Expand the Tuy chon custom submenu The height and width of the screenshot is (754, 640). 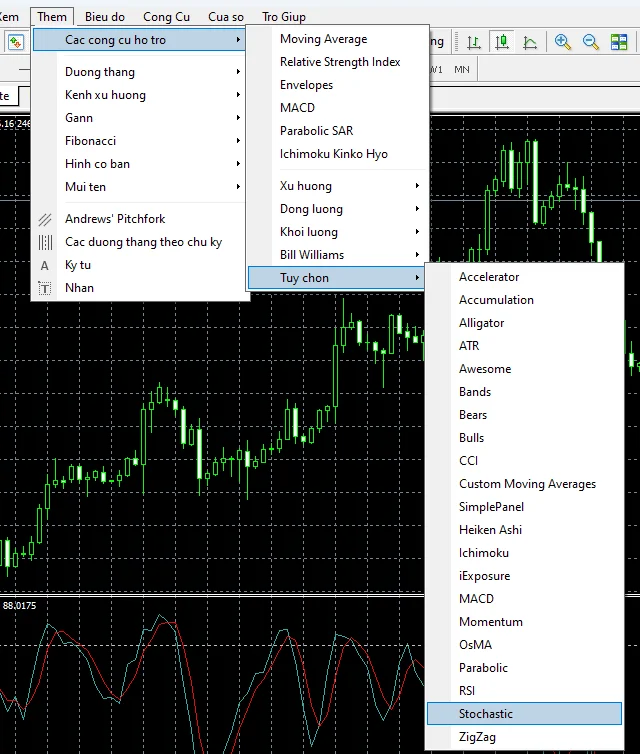pyautogui.click(x=337, y=278)
